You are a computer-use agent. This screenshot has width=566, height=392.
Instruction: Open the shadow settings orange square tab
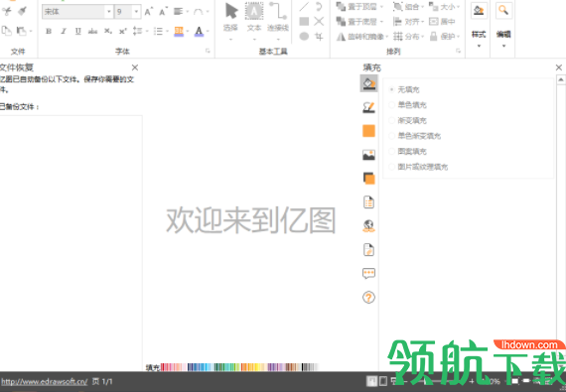368,131
